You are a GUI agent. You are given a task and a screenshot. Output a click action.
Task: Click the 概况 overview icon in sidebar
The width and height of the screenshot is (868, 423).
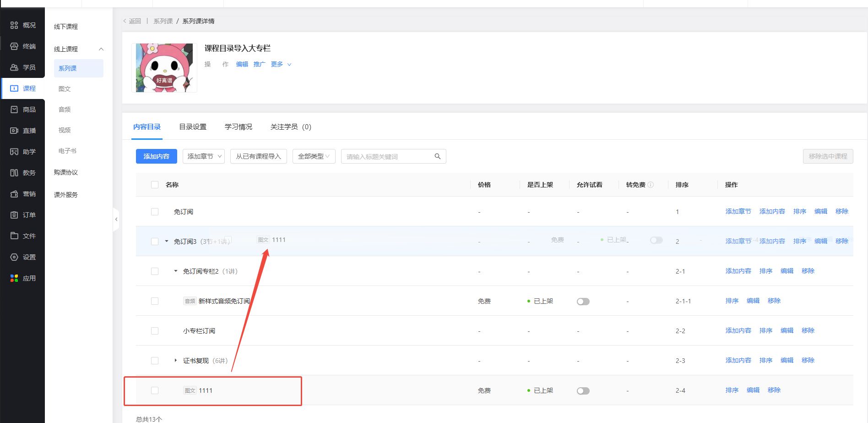coord(14,25)
